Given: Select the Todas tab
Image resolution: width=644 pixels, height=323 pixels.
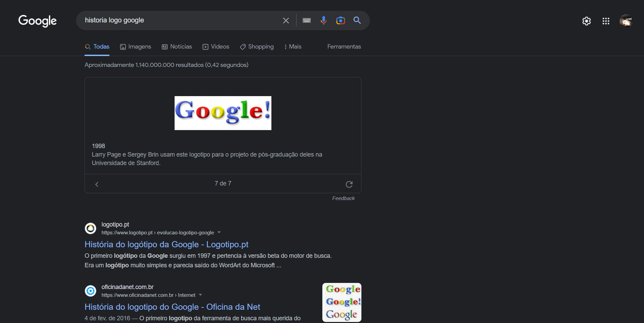Looking at the screenshot, I should click(97, 47).
